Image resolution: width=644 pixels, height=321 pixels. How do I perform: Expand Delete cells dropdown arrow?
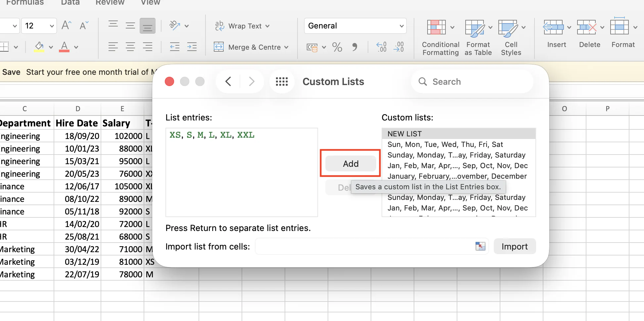[x=602, y=27]
